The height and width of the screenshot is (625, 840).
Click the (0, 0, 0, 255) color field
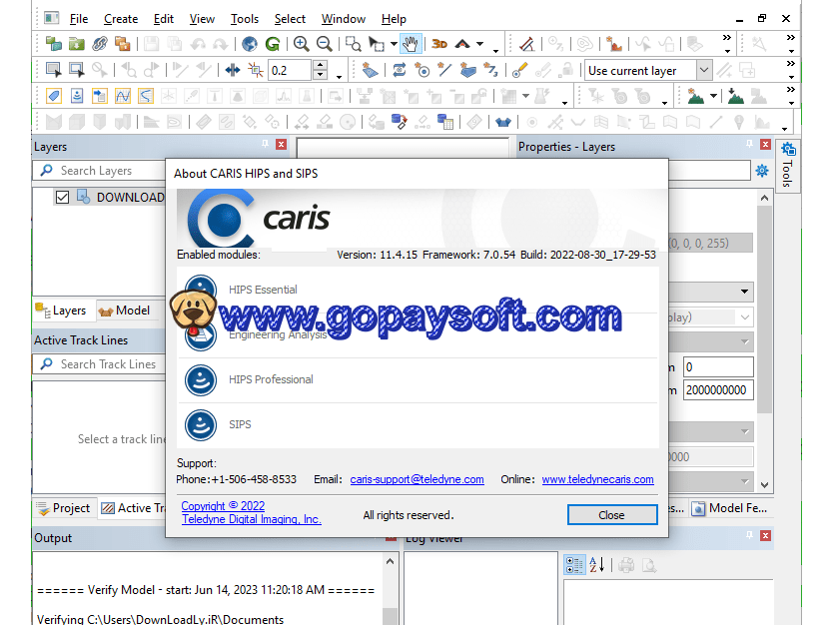pos(710,244)
